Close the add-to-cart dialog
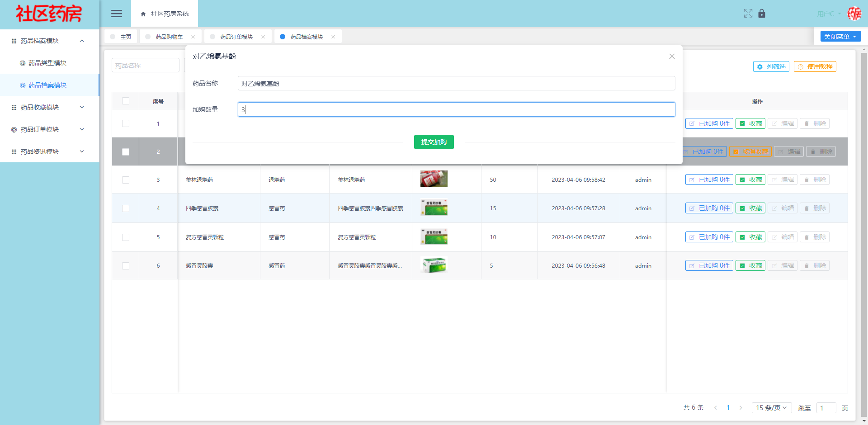 tap(672, 56)
